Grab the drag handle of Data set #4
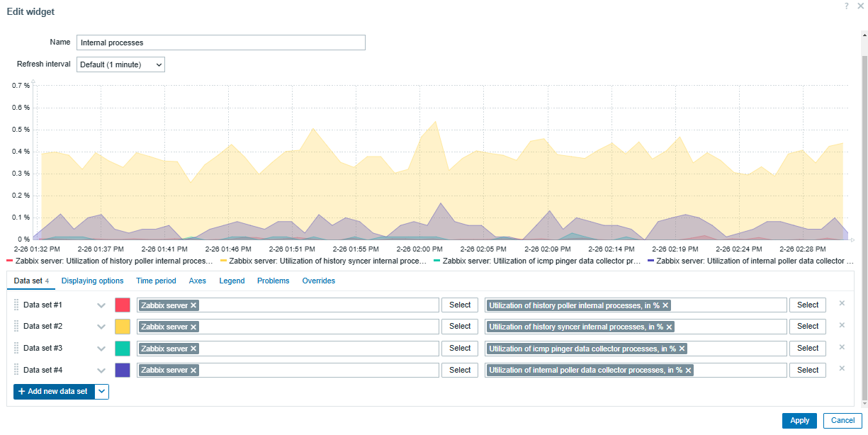The image size is (868, 435). click(x=17, y=370)
